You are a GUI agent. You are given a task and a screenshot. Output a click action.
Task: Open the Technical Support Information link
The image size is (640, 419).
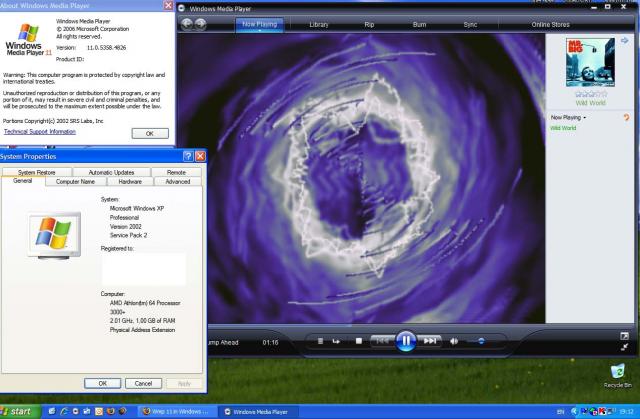(x=40, y=131)
